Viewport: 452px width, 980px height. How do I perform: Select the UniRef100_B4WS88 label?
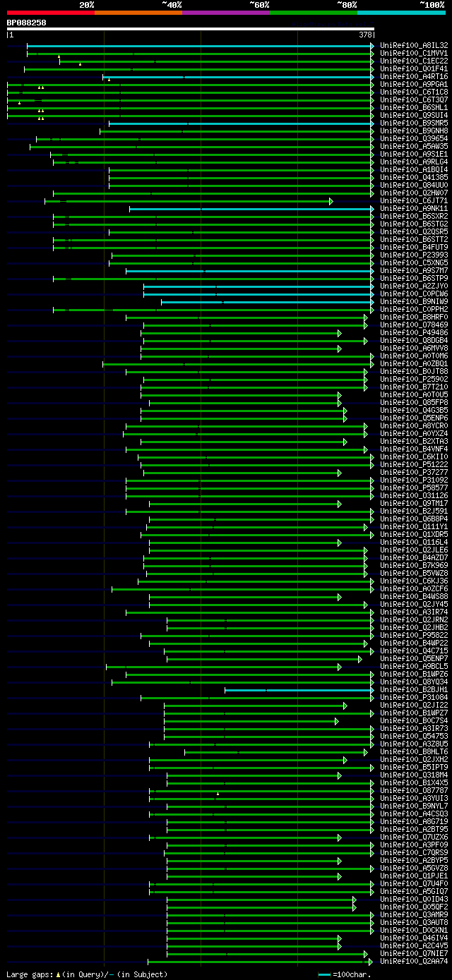click(x=414, y=596)
